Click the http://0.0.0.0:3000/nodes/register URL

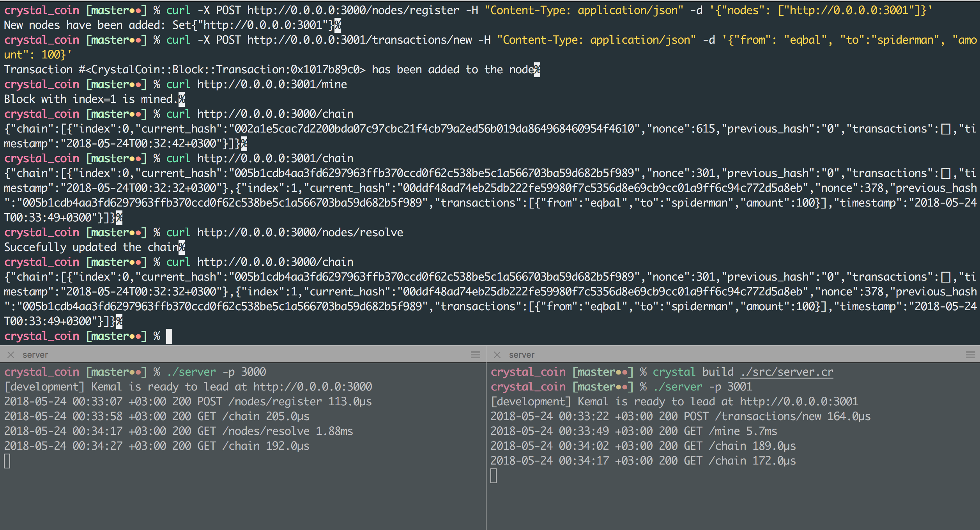click(353, 11)
